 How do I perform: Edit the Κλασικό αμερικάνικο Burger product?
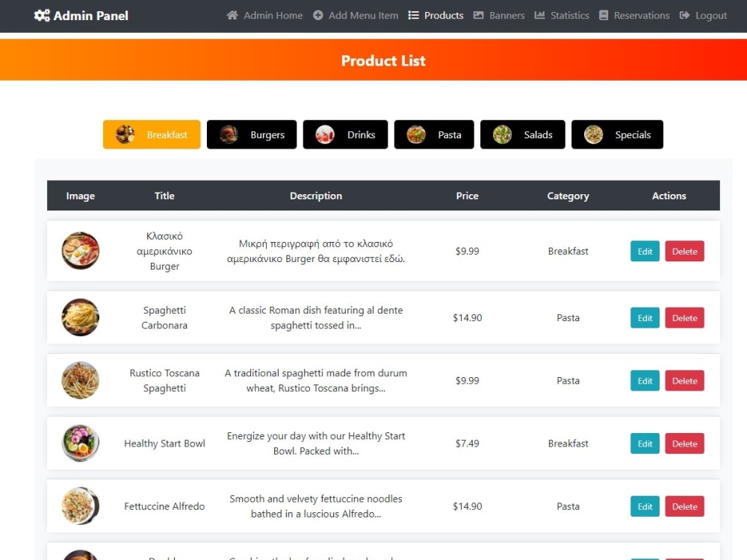pos(645,251)
